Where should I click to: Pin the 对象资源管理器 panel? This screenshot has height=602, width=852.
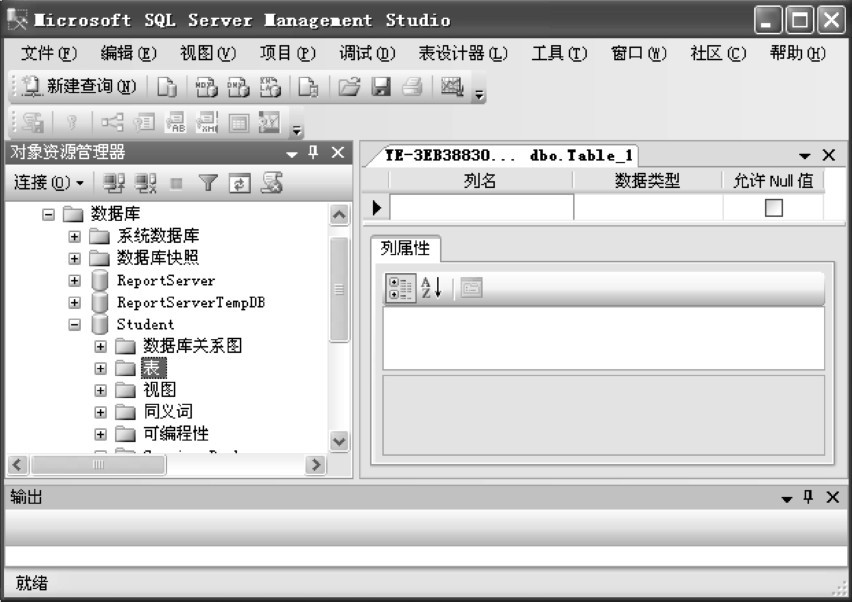point(314,153)
